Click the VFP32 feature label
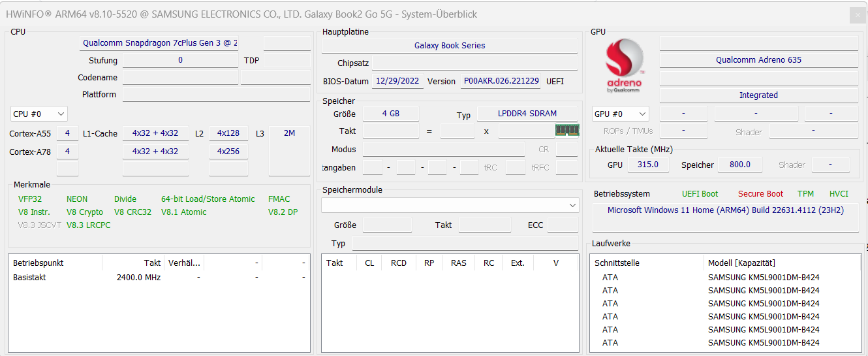 pos(30,199)
